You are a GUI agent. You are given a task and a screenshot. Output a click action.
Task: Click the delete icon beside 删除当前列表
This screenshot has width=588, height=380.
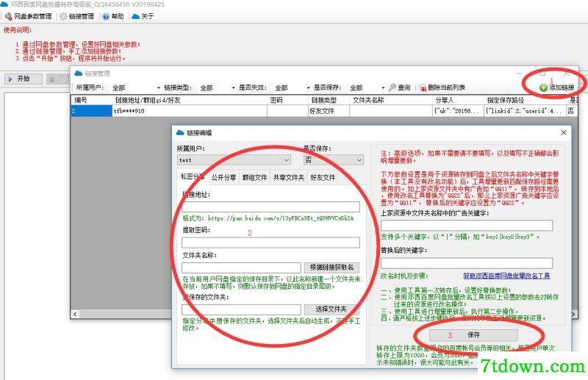click(x=423, y=87)
